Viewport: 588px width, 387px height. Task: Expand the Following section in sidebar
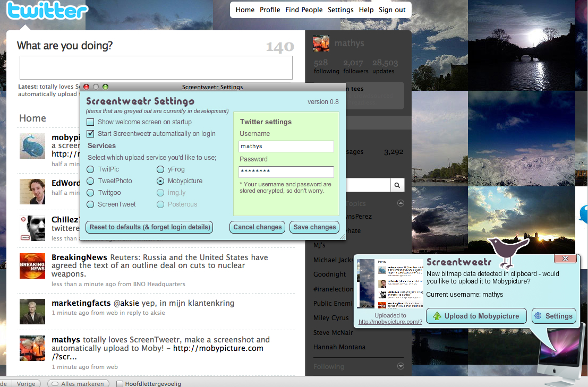click(x=400, y=366)
